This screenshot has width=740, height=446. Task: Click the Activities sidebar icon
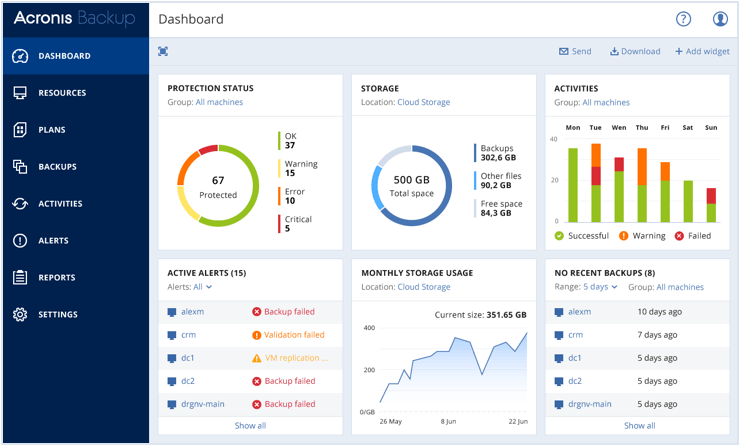click(x=19, y=204)
